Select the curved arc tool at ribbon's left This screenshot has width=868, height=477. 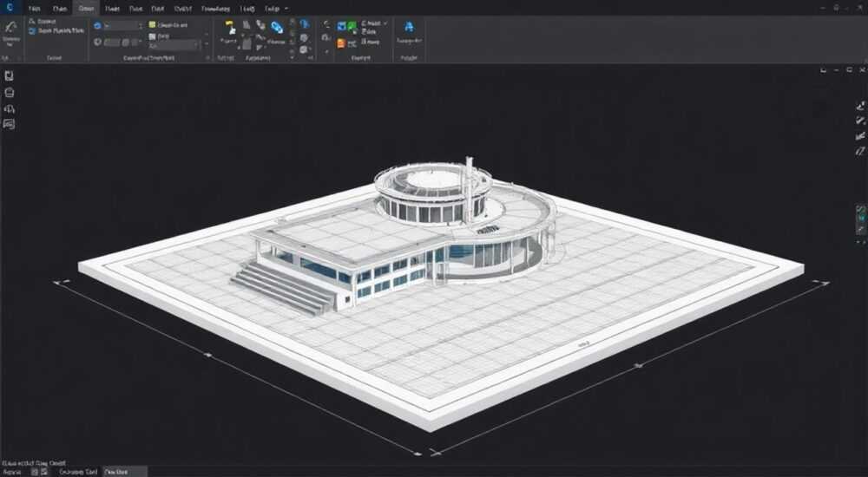coord(10,27)
